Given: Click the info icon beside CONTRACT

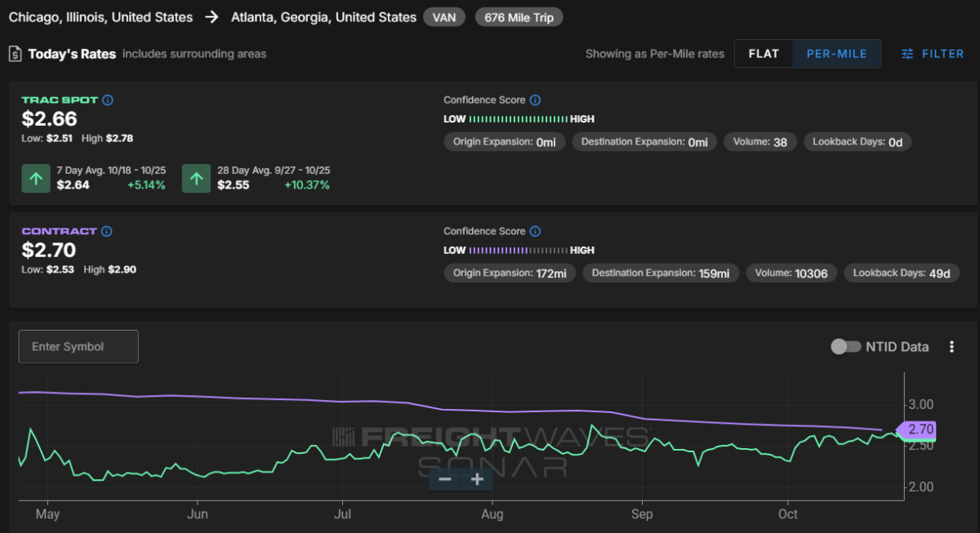Looking at the screenshot, I should 107,232.
